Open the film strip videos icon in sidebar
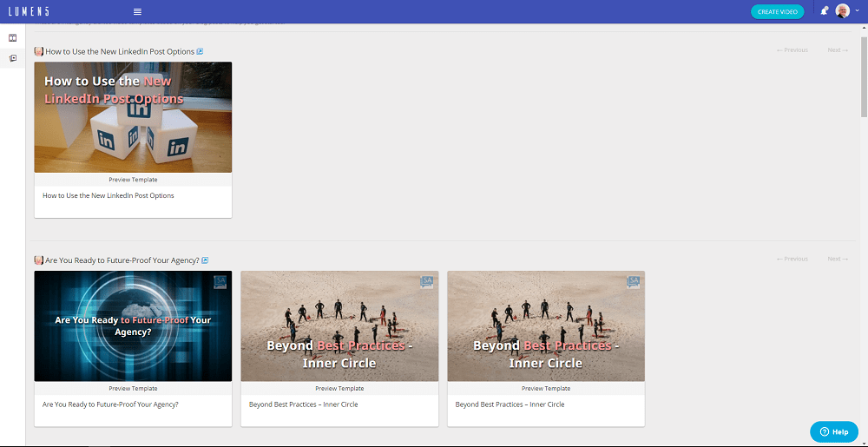Image resolution: width=868 pixels, height=447 pixels. [x=13, y=37]
